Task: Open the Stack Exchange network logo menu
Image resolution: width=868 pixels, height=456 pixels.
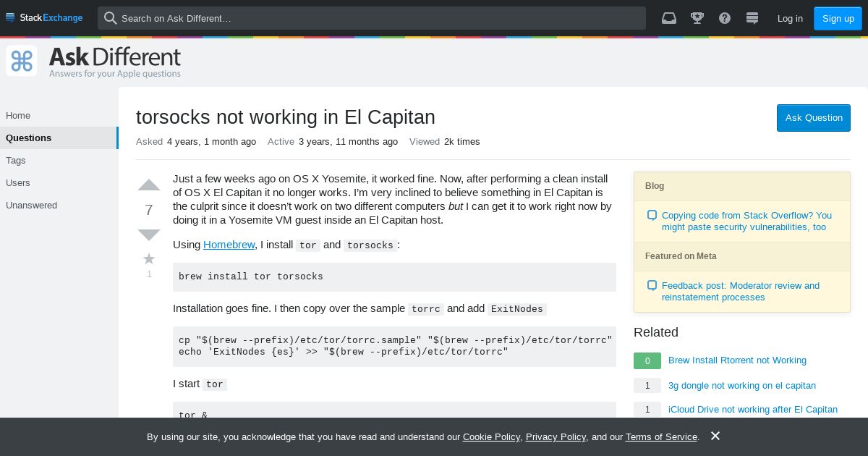Action: [x=44, y=18]
